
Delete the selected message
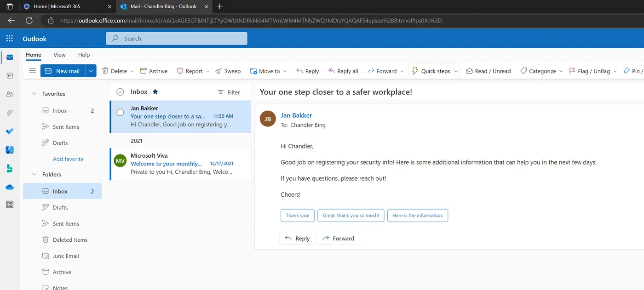pyautogui.click(x=115, y=71)
